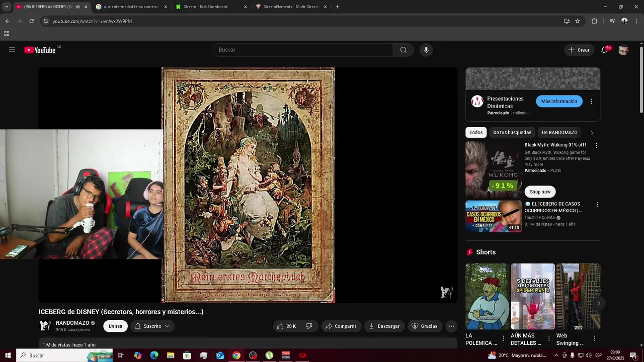This screenshot has width=644, height=362.
Task: Switch to the que enfermedad tenia cameron tab
Action: tap(131, 7)
